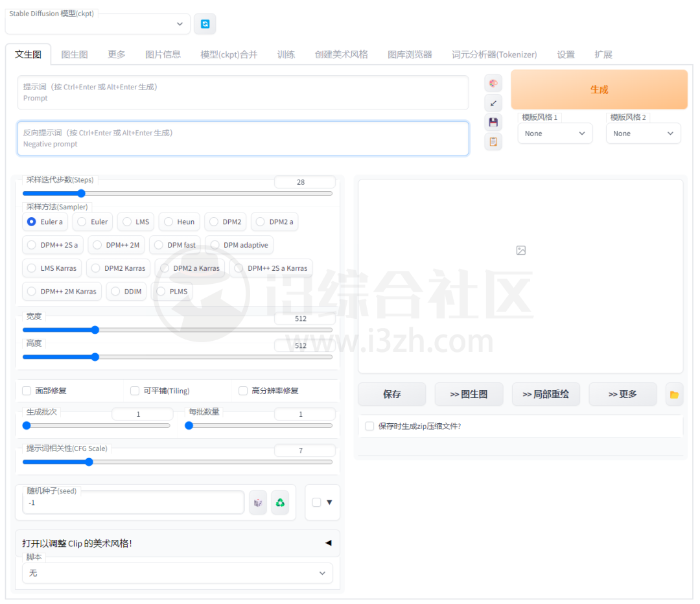Open the 图片信息 tab
The height and width of the screenshot is (604, 700).
[163, 54]
